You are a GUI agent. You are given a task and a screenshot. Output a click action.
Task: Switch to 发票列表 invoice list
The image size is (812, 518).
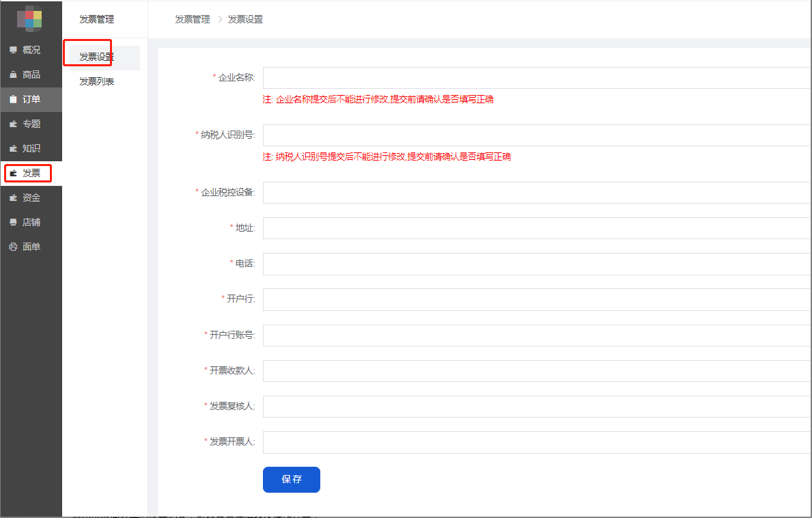96,82
